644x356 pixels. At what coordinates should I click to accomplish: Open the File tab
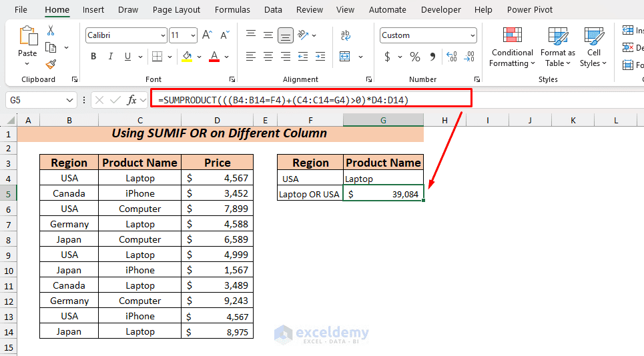(21, 10)
